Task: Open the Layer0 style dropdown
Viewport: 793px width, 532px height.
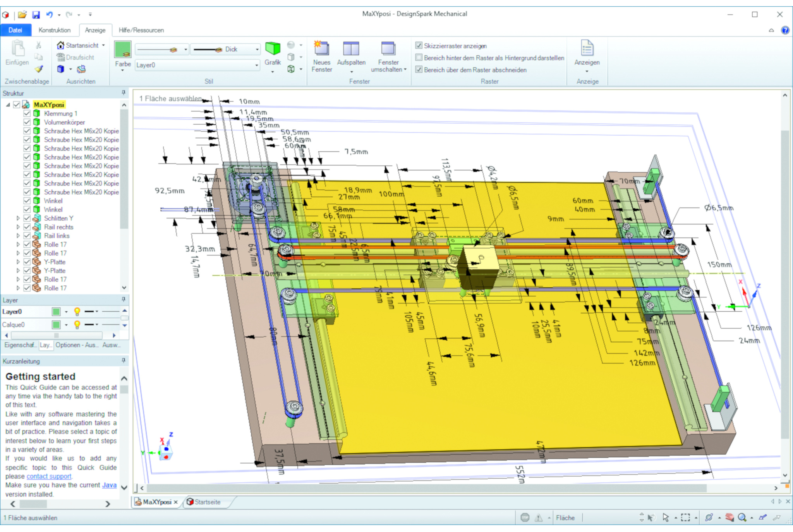Action: coord(256,65)
